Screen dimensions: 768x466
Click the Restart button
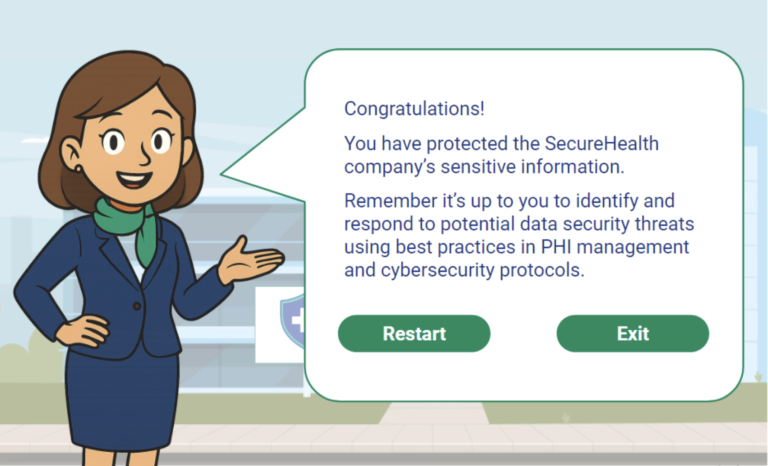point(414,334)
